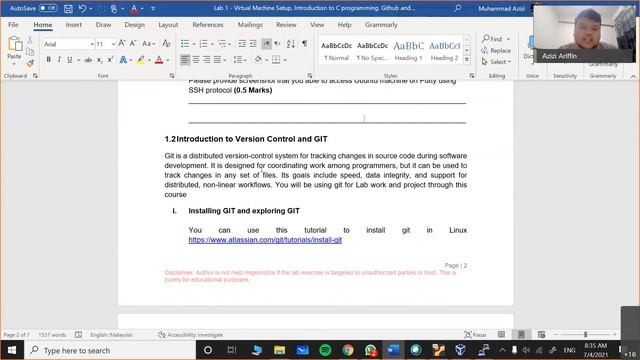Click the Sort A-Z icon
The image size is (640, 360).
[x=291, y=44]
